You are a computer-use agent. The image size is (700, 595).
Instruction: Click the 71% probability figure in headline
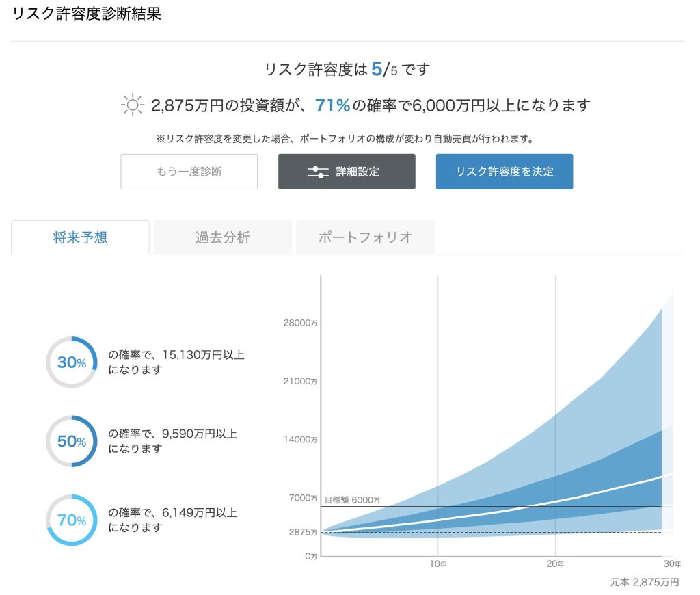coord(332,105)
